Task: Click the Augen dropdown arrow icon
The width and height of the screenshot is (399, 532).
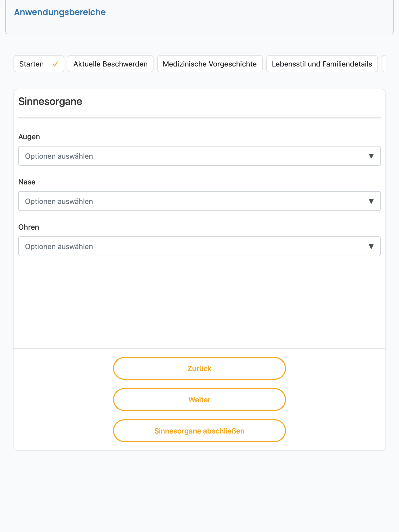Action: [371, 156]
